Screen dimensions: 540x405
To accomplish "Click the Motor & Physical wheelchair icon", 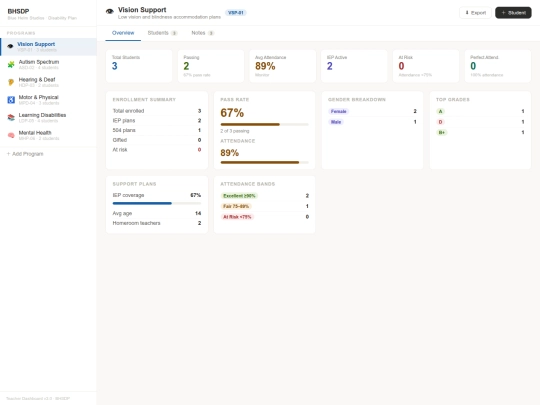I will click(x=11, y=100).
